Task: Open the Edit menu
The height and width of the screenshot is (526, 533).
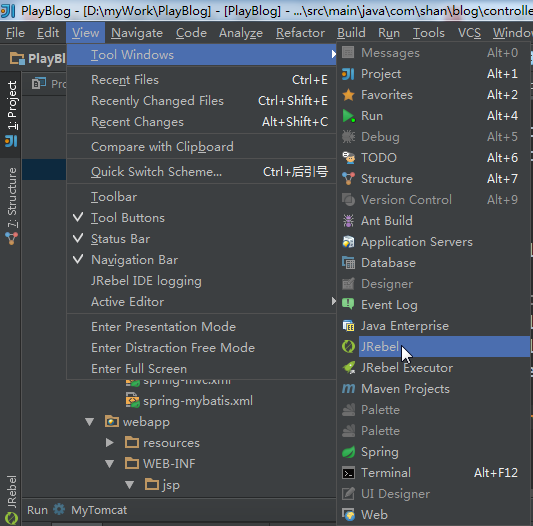Action: (48, 33)
